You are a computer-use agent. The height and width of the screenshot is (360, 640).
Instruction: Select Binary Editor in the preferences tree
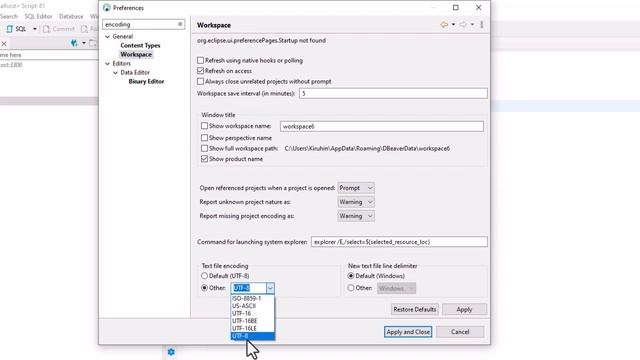point(146,82)
